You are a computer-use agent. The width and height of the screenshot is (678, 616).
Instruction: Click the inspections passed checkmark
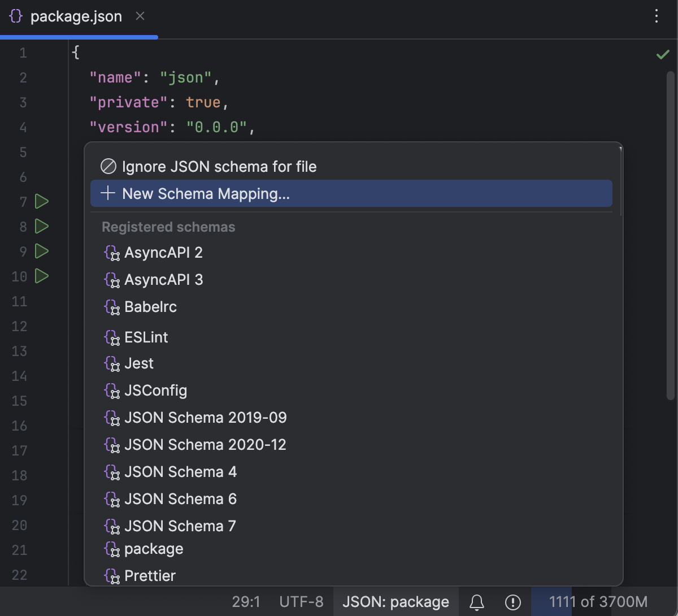point(663,54)
